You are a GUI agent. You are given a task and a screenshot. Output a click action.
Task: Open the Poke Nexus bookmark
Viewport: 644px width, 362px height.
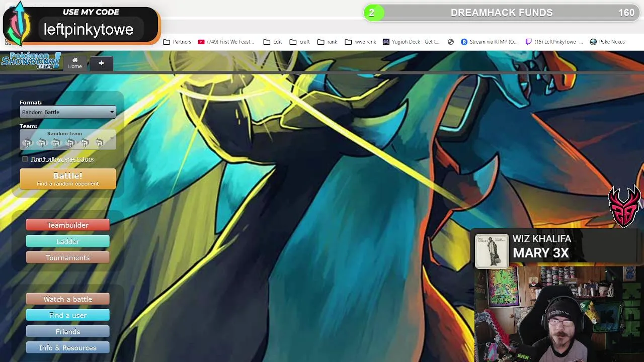tap(607, 42)
